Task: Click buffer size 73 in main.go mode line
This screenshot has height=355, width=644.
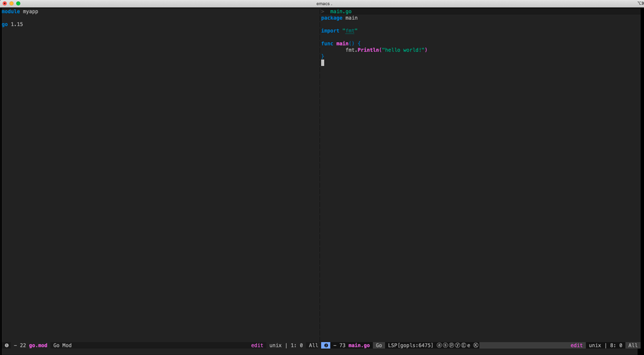Action: click(342, 346)
